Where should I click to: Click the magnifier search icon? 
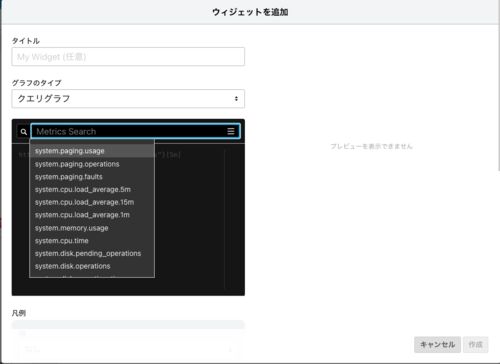coord(23,132)
